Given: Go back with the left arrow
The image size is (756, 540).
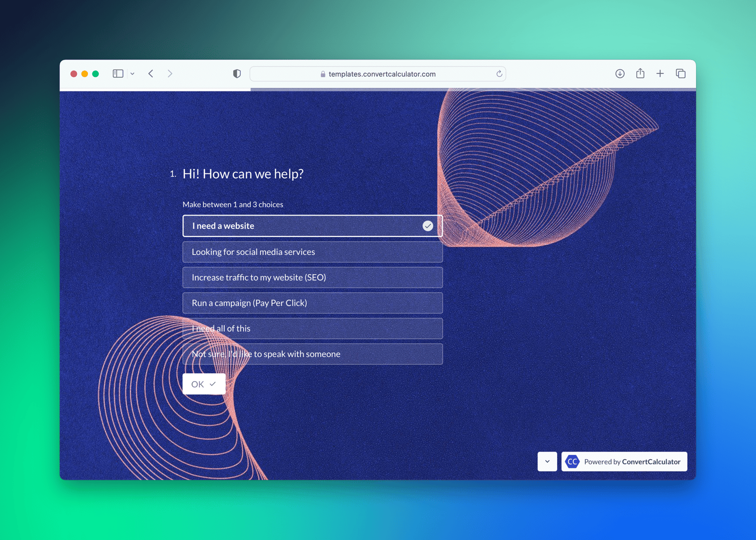Looking at the screenshot, I should tap(151, 73).
